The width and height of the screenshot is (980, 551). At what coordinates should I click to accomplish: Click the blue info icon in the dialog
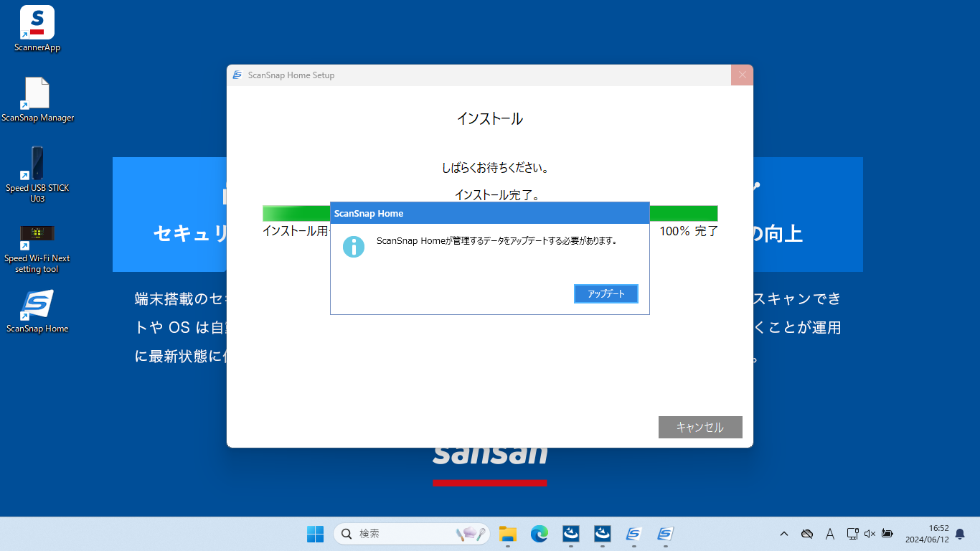(x=354, y=246)
